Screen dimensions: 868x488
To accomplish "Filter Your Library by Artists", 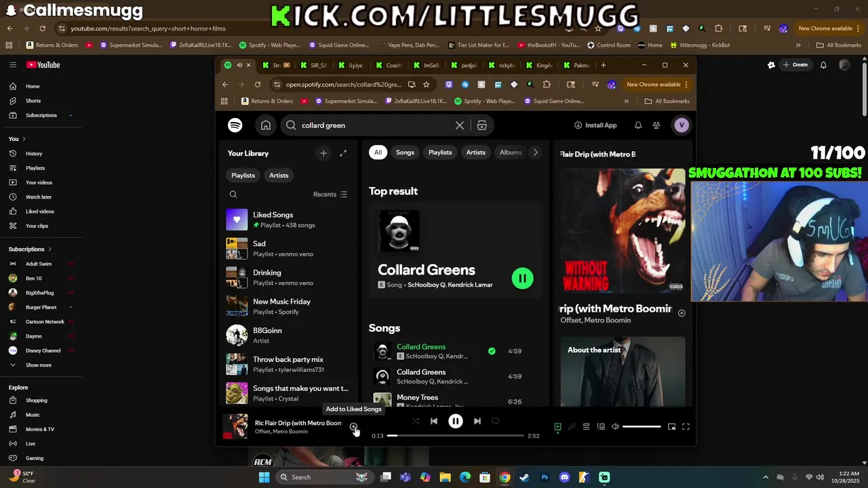I will [x=279, y=176].
